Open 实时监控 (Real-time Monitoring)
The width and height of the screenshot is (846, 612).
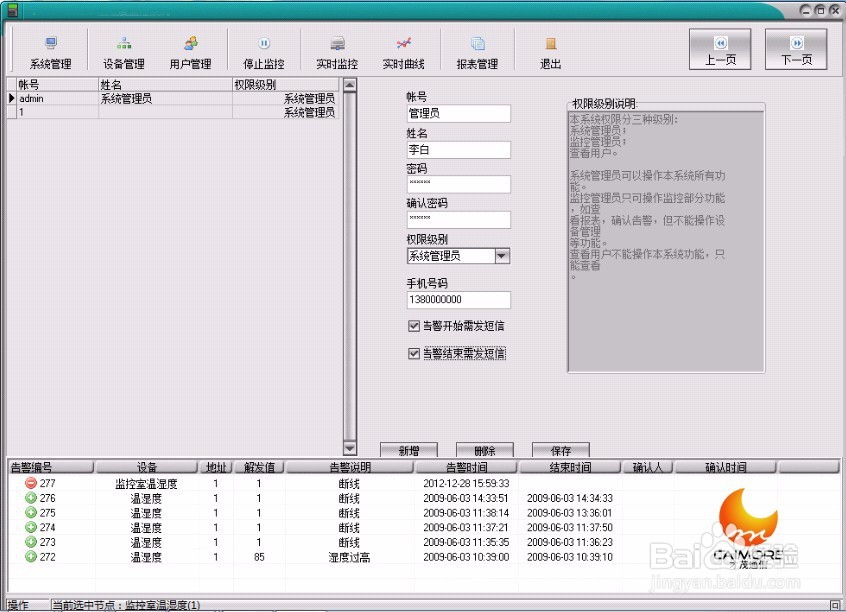tap(337, 50)
